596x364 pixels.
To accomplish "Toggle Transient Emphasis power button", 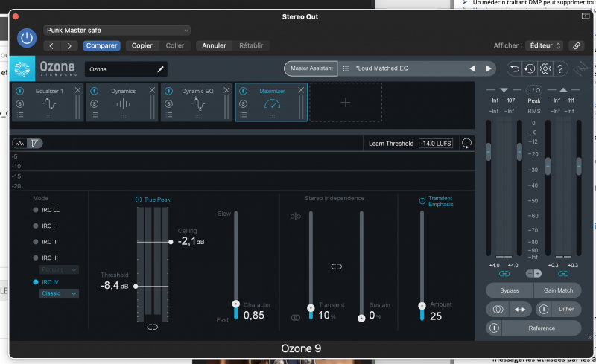I will pos(422,199).
